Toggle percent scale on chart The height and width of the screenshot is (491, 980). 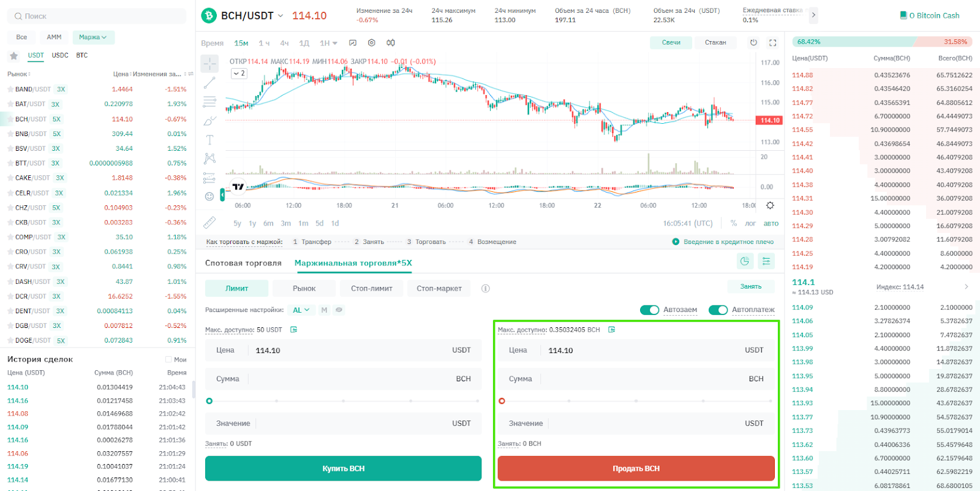pyautogui.click(x=734, y=223)
